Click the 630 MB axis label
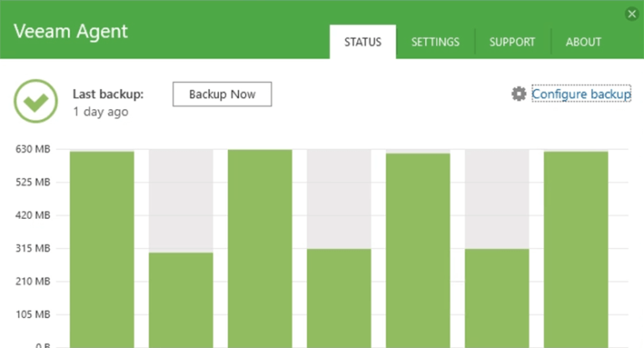The width and height of the screenshot is (644, 348). (x=33, y=149)
